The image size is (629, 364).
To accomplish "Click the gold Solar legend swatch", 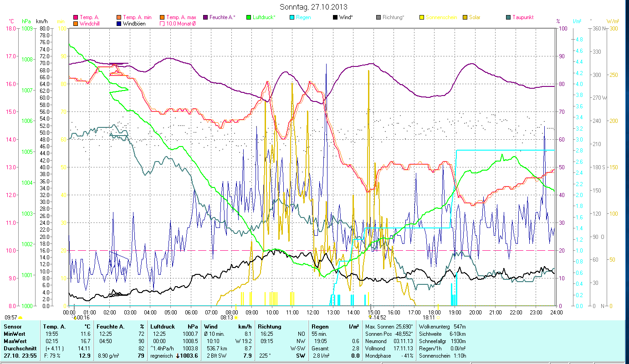I will click(465, 17).
